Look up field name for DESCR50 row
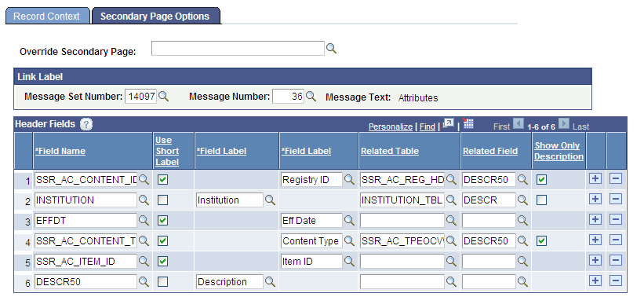The image size is (644, 297). click(144, 281)
